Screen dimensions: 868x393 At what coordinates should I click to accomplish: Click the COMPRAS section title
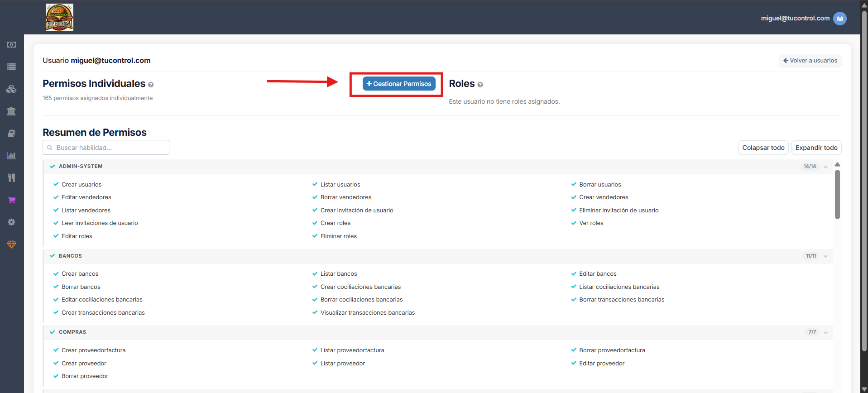tap(72, 332)
